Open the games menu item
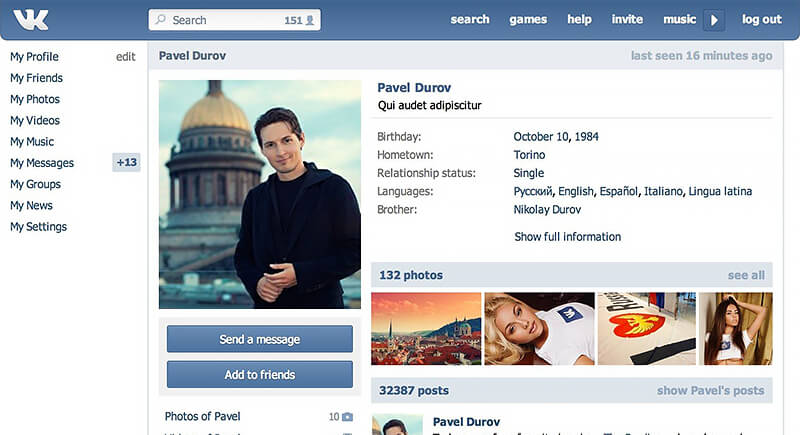The height and width of the screenshot is (435, 800). point(528,19)
